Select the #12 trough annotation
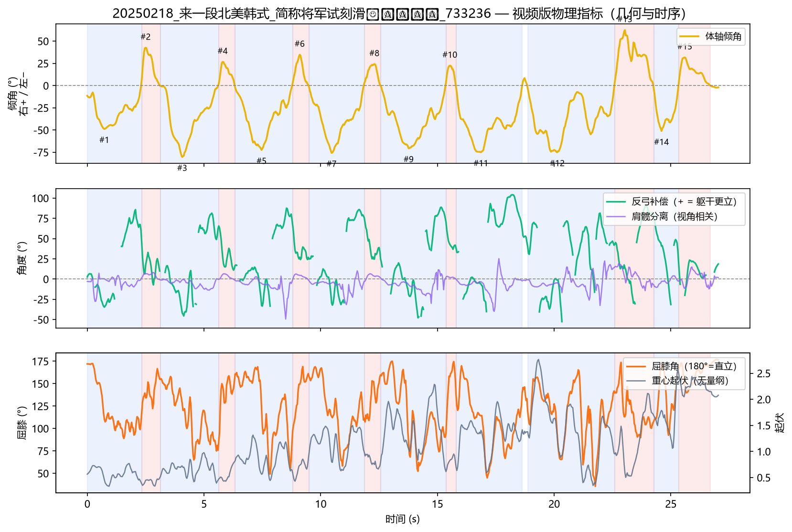The image size is (792, 532). [557, 163]
